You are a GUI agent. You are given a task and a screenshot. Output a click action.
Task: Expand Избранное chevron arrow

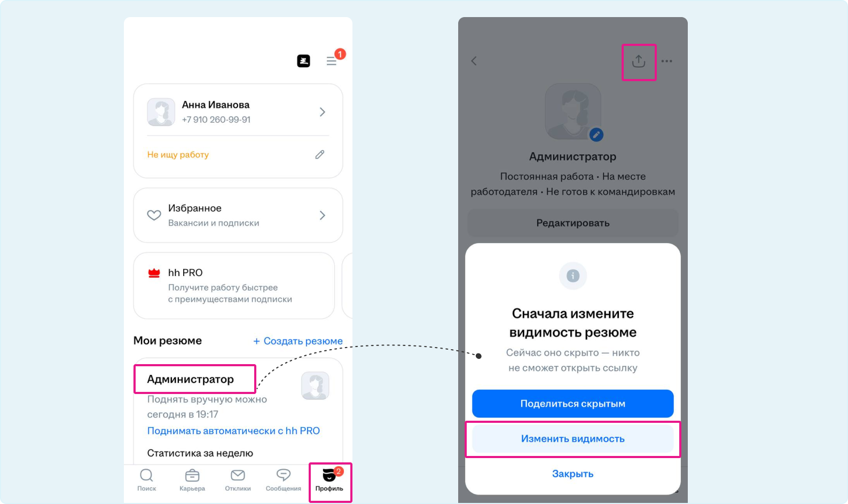(x=322, y=215)
